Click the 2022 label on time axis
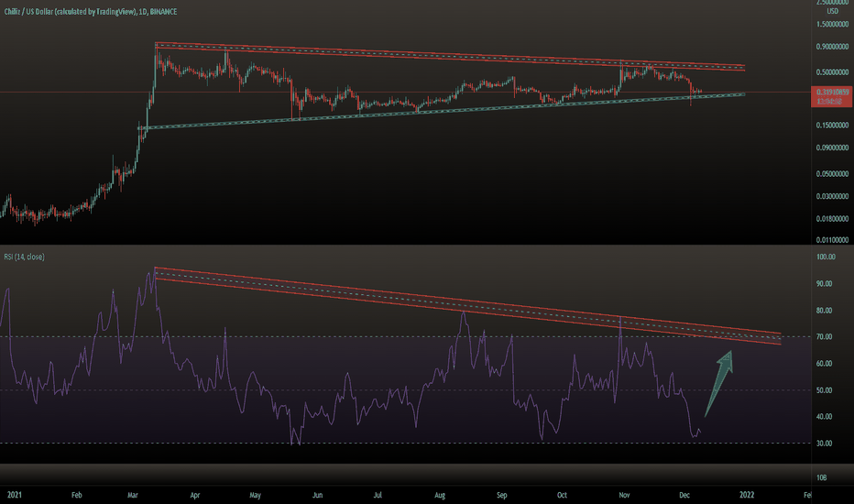 point(747,495)
